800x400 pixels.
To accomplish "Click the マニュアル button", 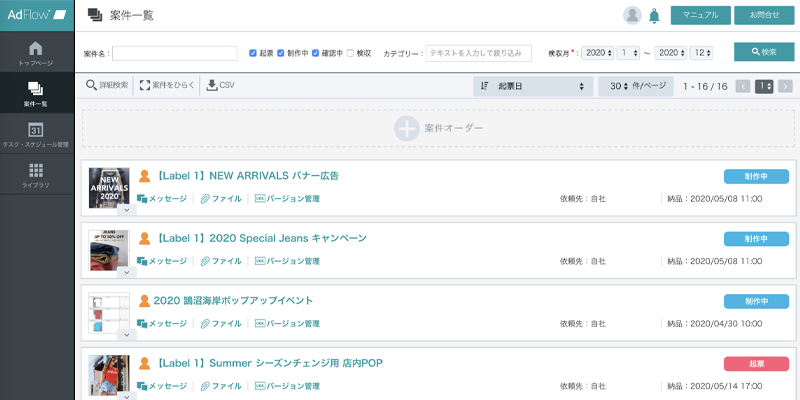I will coord(701,15).
